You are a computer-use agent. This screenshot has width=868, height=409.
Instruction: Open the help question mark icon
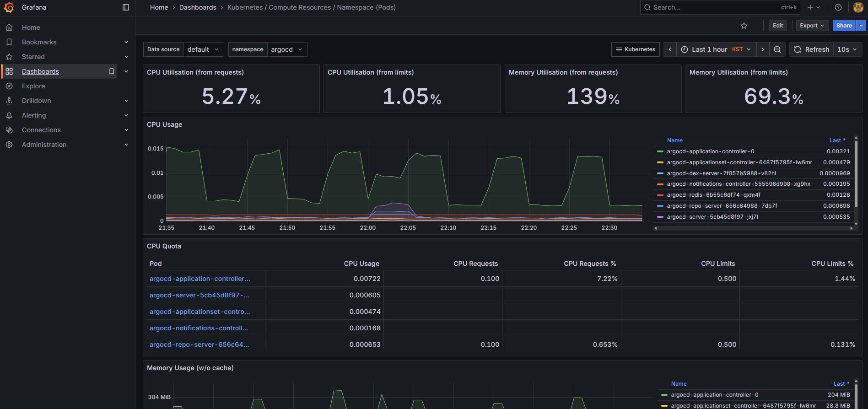point(838,7)
